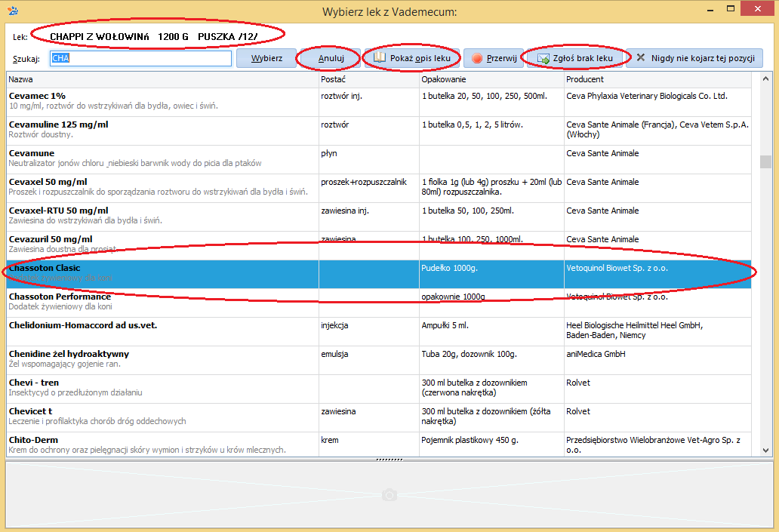Click the application icon in the title bar
Image resolution: width=779 pixels, height=532 pixels.
[14, 10]
